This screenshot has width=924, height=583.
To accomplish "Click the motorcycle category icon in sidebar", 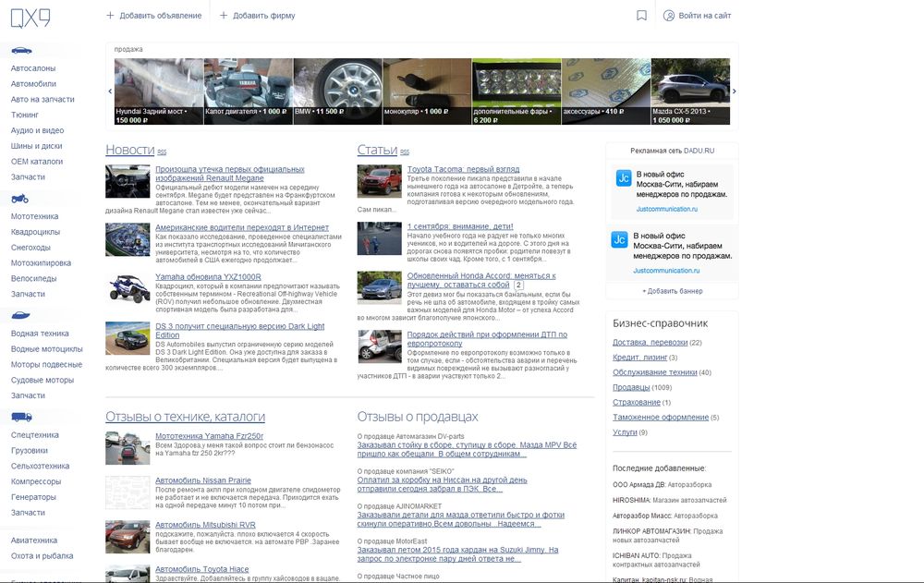I will click(19, 199).
